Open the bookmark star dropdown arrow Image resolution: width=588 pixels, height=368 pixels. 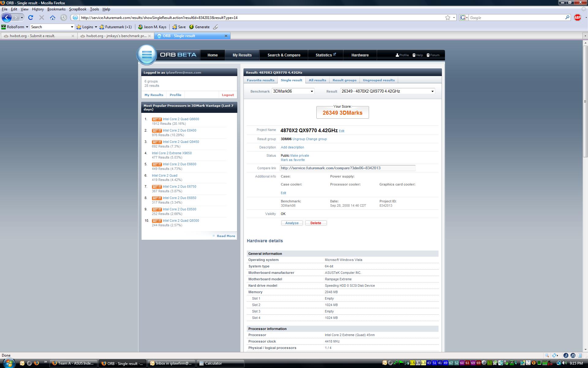point(454,17)
